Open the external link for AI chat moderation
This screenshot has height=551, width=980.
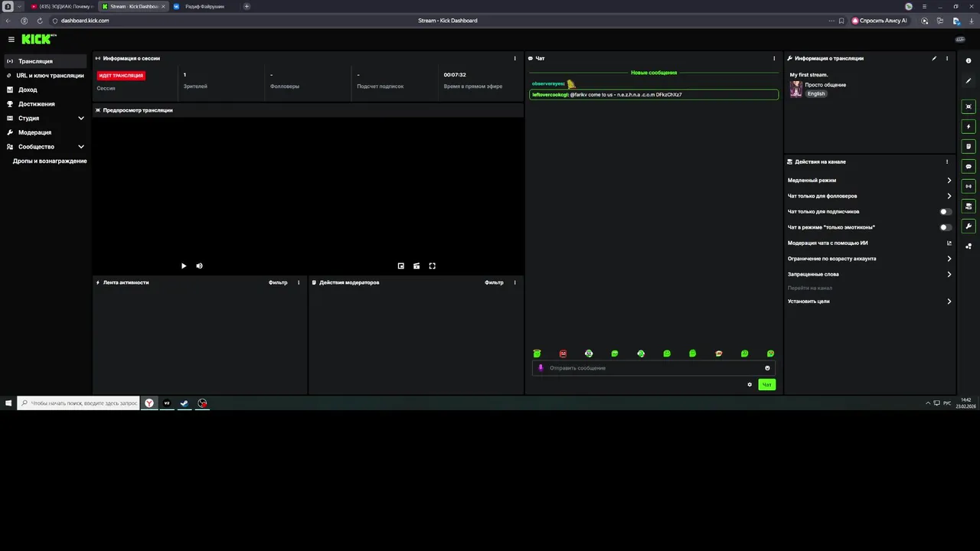click(949, 243)
